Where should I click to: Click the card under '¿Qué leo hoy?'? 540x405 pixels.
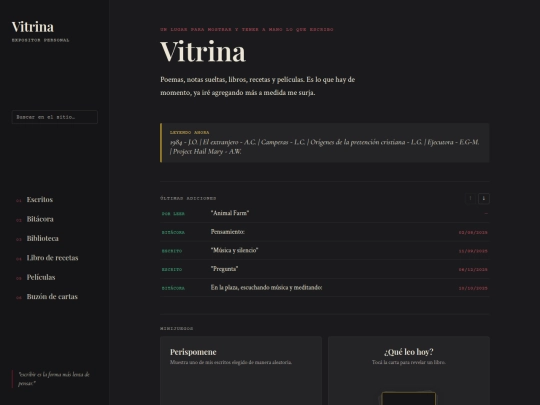tap(408, 398)
